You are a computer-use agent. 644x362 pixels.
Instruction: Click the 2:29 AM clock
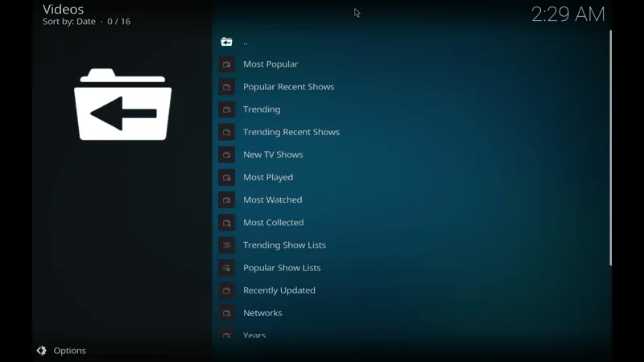click(x=568, y=14)
